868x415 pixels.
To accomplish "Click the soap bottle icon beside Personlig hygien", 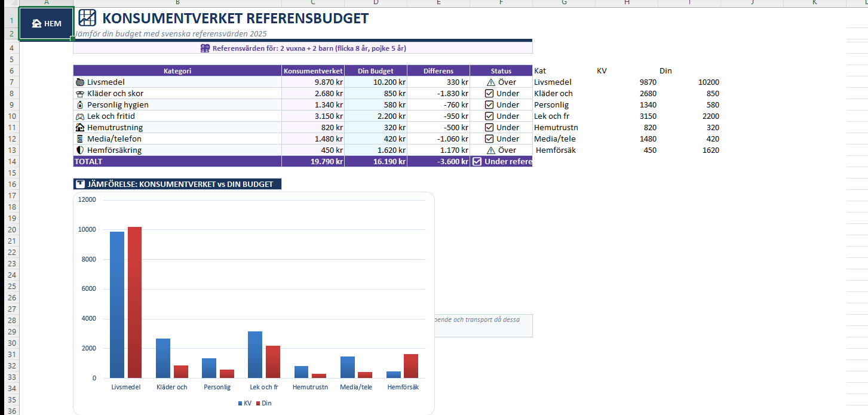I will [x=80, y=104].
